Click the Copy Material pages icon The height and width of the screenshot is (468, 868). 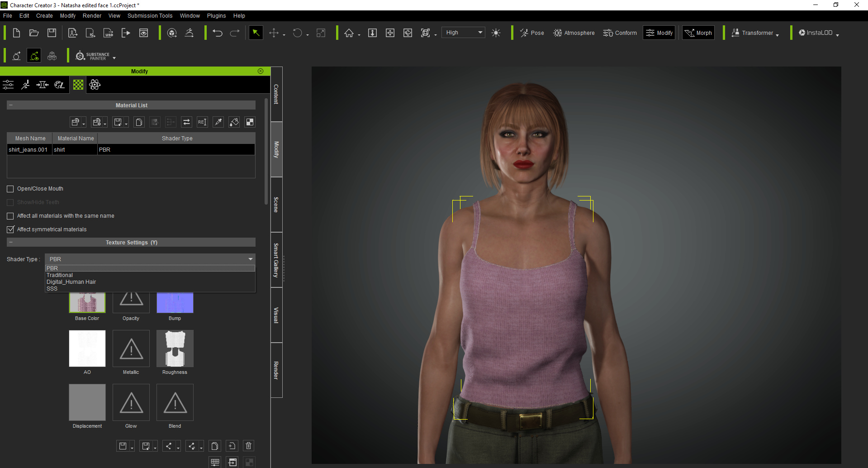[x=139, y=122]
